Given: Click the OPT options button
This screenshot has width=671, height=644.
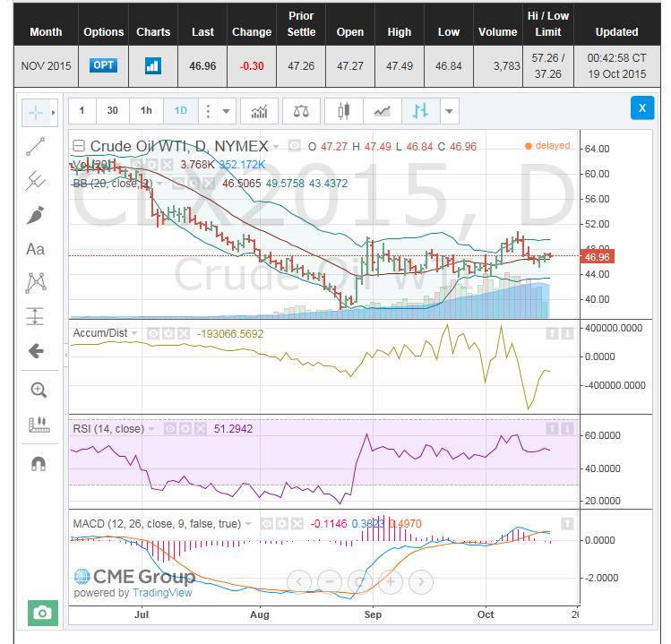Looking at the screenshot, I should (103, 65).
